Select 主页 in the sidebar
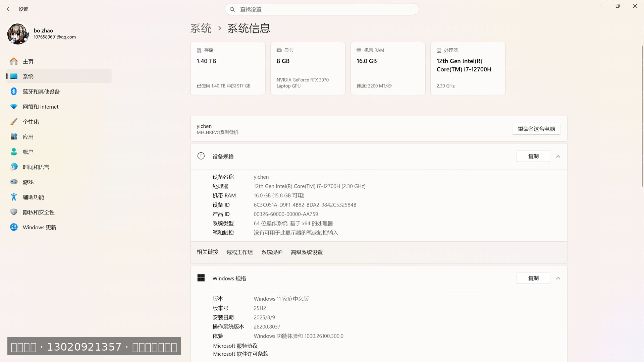Image resolution: width=644 pixels, height=362 pixels. [x=28, y=61]
